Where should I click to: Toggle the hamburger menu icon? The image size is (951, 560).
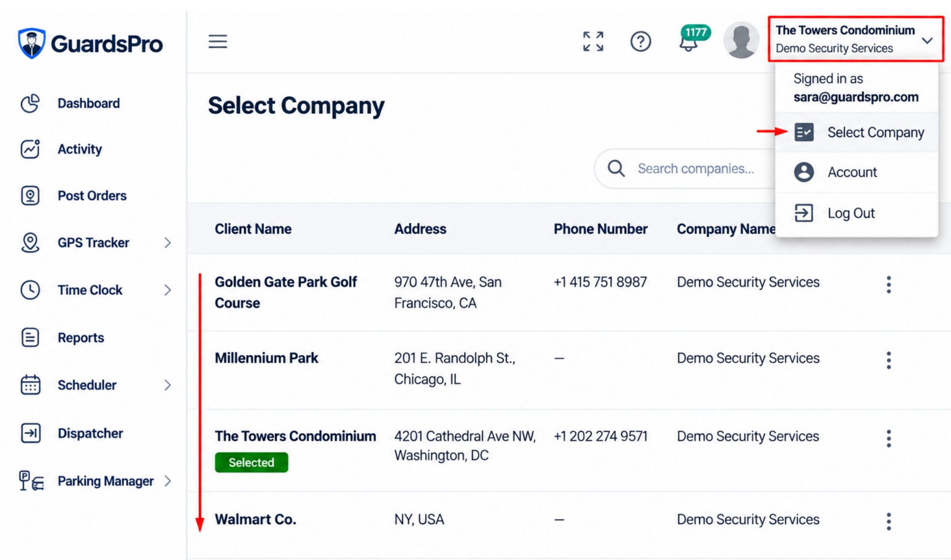click(x=217, y=42)
